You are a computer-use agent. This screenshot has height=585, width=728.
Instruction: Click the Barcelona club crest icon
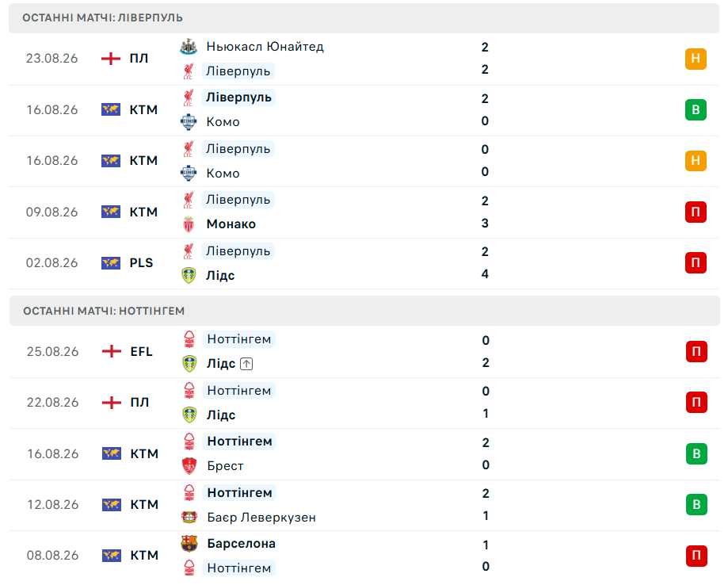tap(189, 544)
